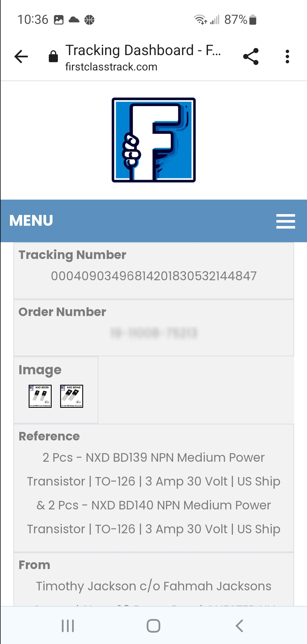The width and height of the screenshot is (307, 644).
Task: Select the tracking number text
Action: (154, 276)
